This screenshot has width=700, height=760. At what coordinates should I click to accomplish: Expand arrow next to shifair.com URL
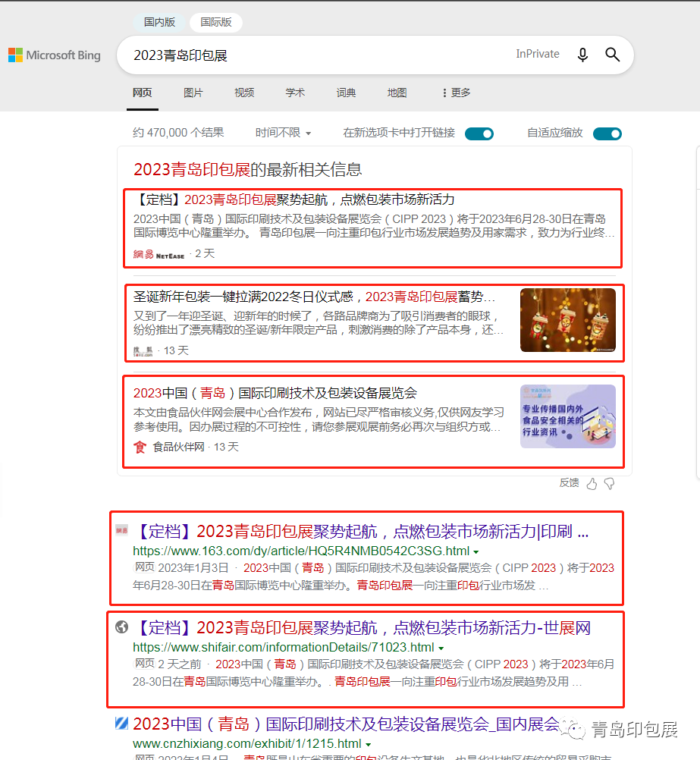(x=441, y=649)
